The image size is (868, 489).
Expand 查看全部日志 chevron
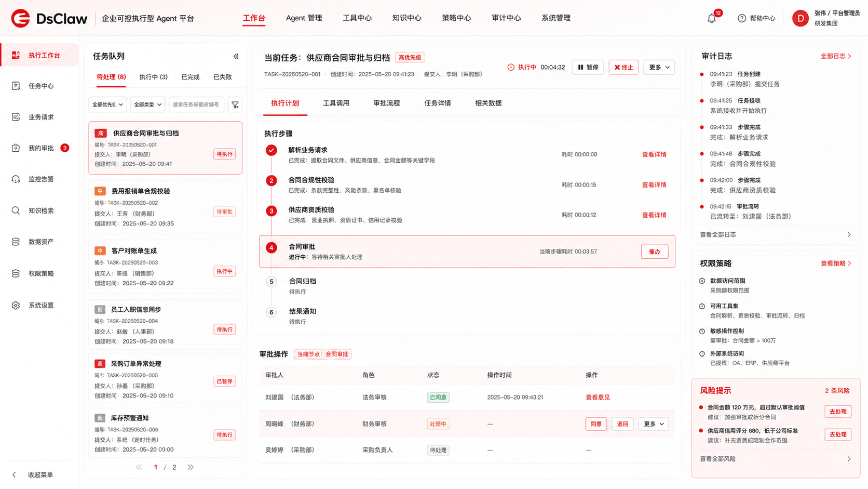click(x=849, y=235)
